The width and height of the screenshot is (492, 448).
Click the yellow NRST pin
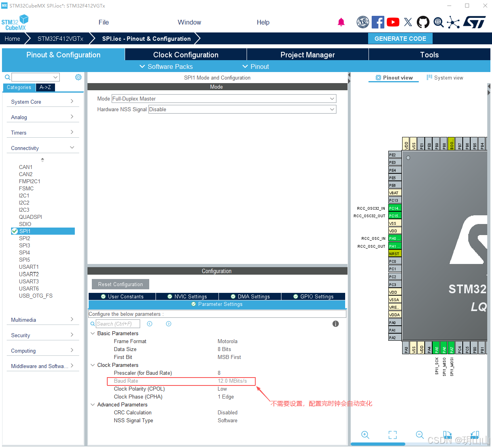(x=395, y=254)
